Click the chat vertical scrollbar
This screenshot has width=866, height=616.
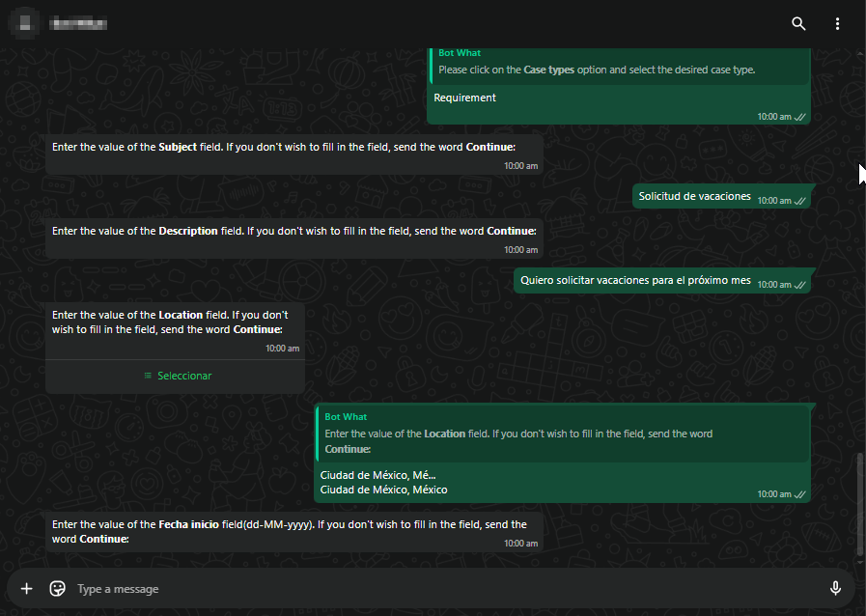pos(859,502)
